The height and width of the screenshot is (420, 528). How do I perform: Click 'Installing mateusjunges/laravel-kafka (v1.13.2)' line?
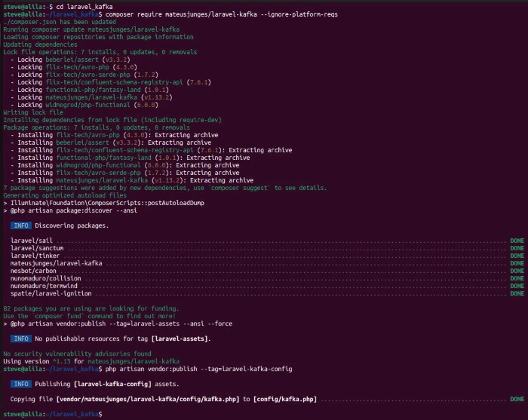(x=132, y=180)
